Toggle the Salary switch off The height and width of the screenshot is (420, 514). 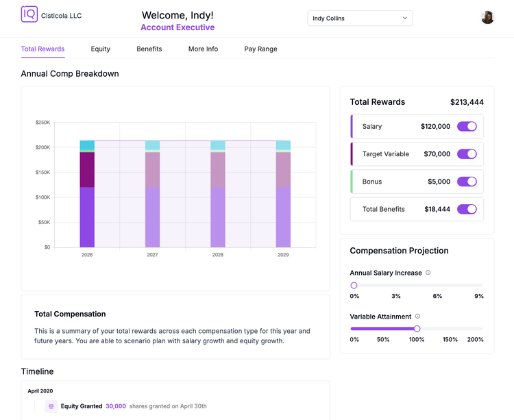pyautogui.click(x=467, y=127)
